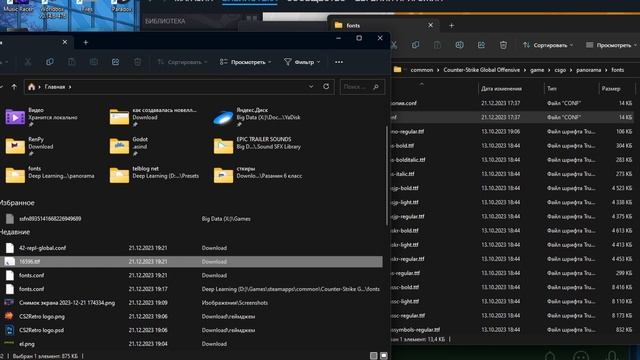Go to 'Counter-Strike Global Offensive' breadcrumb segment
640x360 pixels.
pos(482,70)
